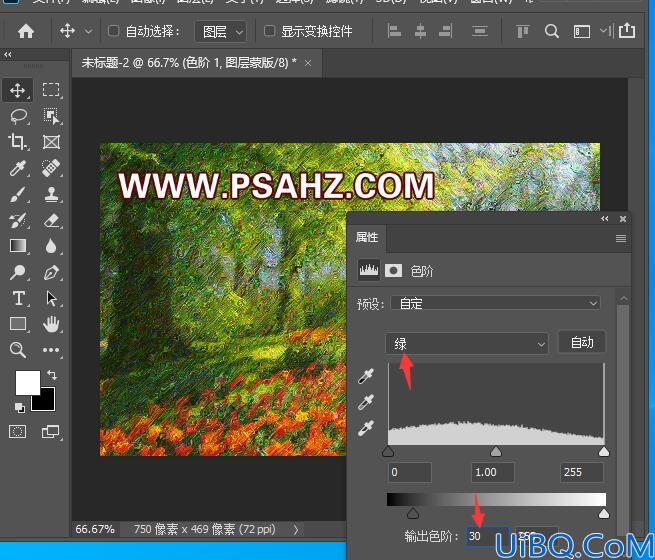Screen dimensions: 655x560
Task: Open the 预设 preset dropdown
Action: 495,303
